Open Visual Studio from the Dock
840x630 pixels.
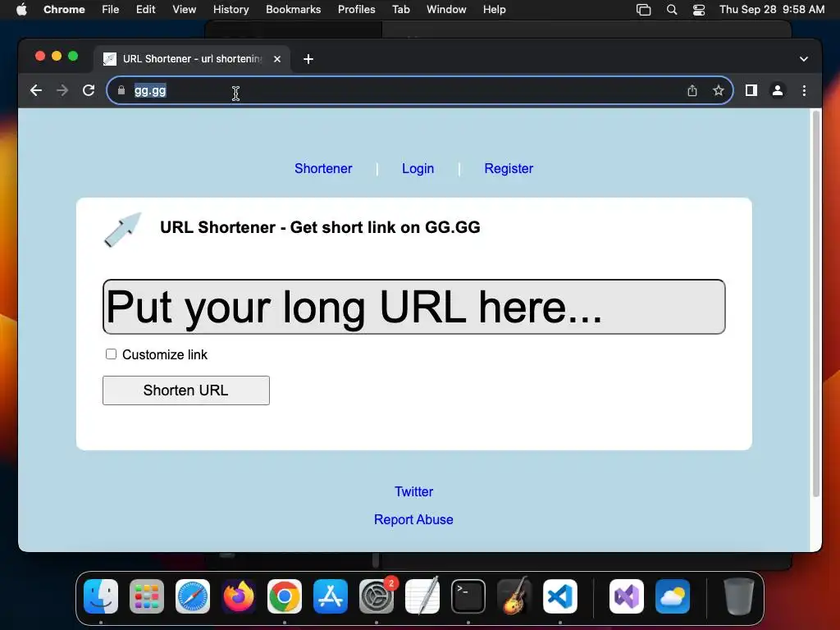pos(627,596)
